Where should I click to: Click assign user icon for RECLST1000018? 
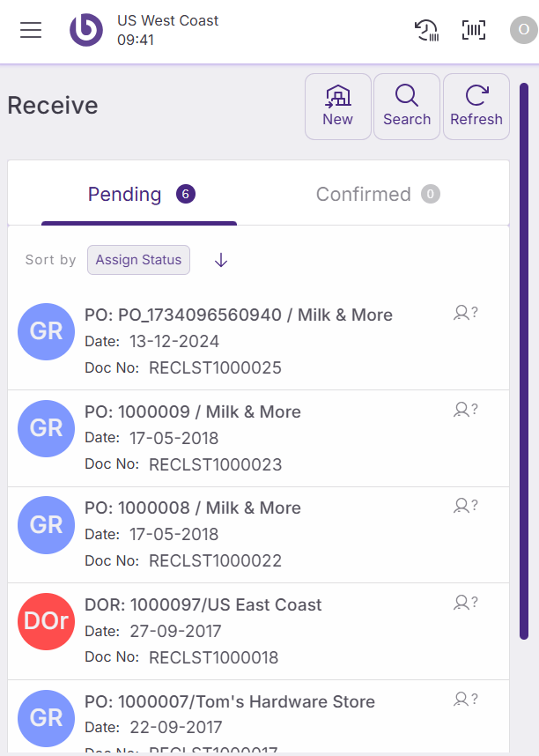[x=465, y=603]
